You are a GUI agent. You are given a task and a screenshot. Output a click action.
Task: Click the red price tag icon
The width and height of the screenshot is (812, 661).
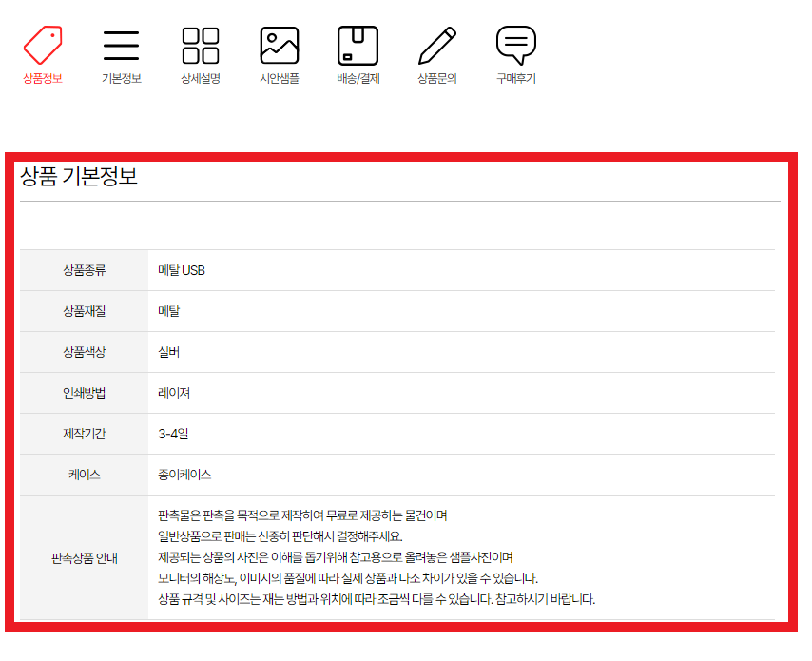click(43, 44)
